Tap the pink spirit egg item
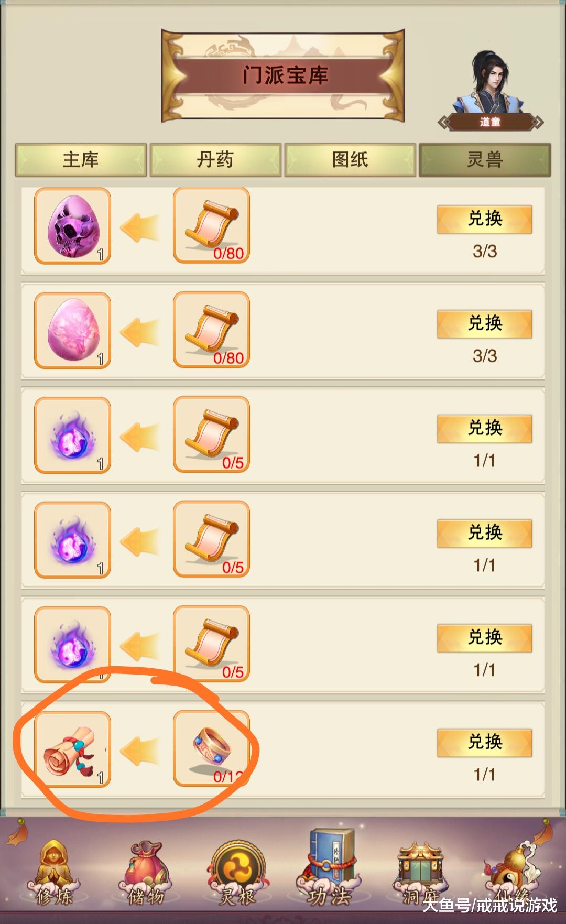 (x=72, y=331)
